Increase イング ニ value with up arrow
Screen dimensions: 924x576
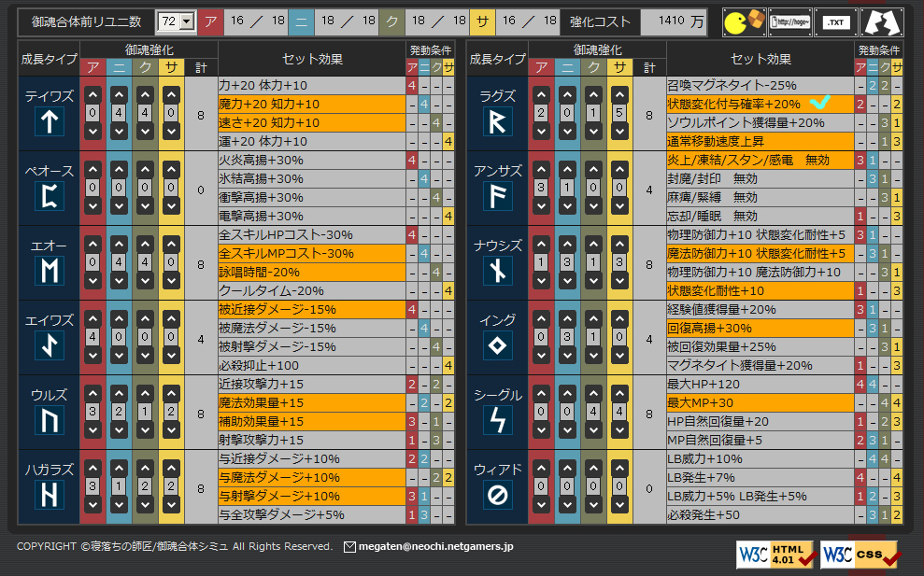click(x=567, y=318)
